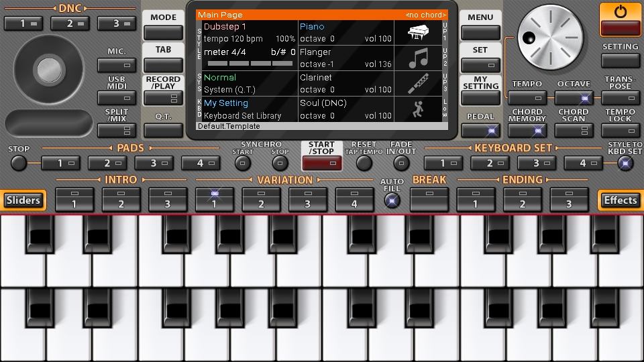Expand the Effects panel

click(620, 200)
